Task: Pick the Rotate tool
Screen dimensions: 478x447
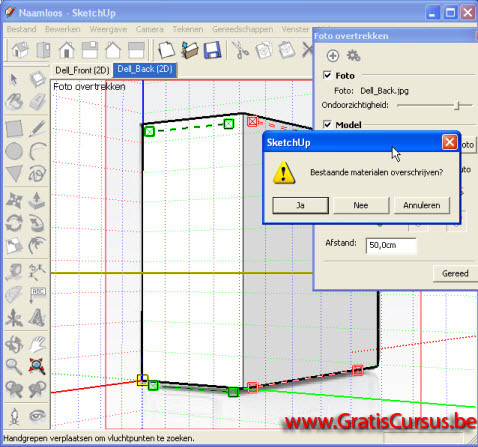Action: pos(14,223)
